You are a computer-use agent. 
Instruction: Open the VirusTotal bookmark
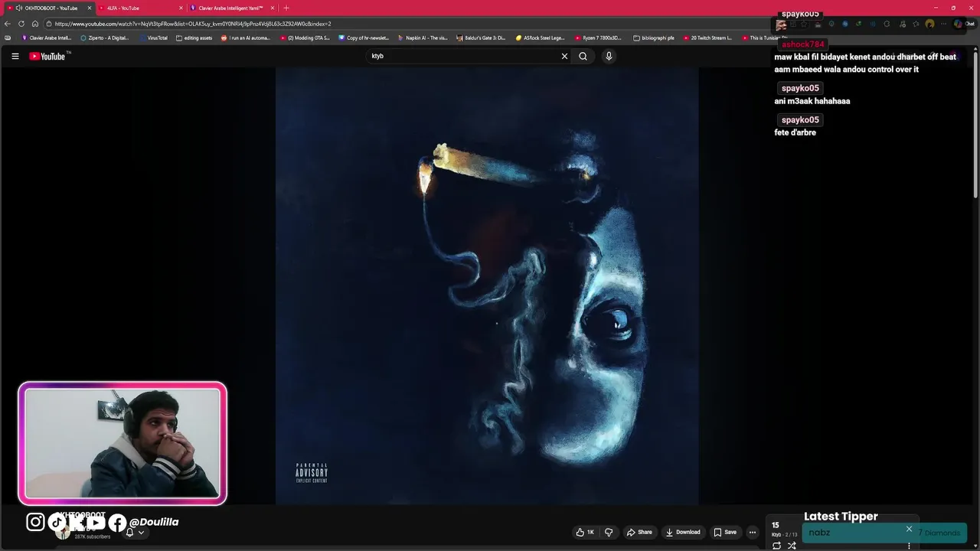pos(153,37)
